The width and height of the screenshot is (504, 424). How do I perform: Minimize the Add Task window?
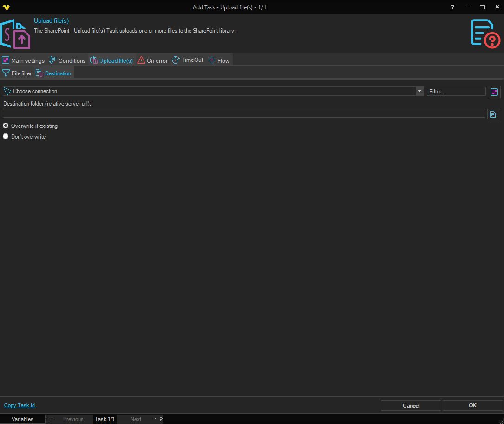[467, 7]
